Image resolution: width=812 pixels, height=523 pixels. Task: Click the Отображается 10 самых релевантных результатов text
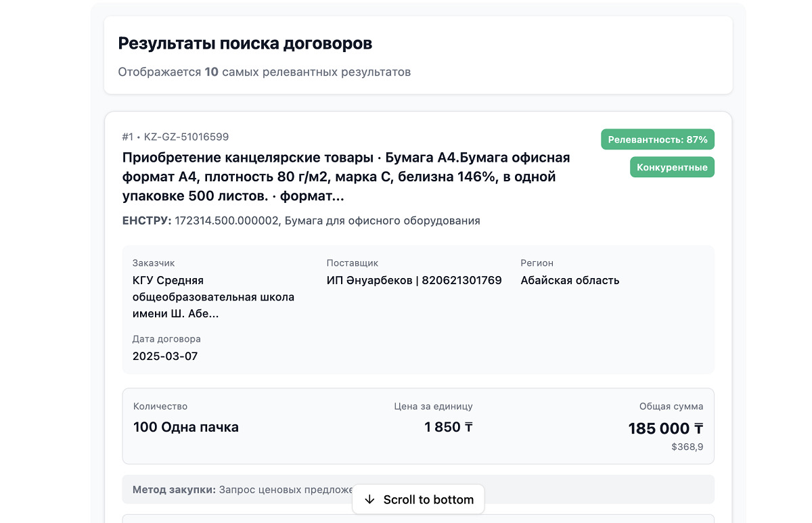(264, 72)
